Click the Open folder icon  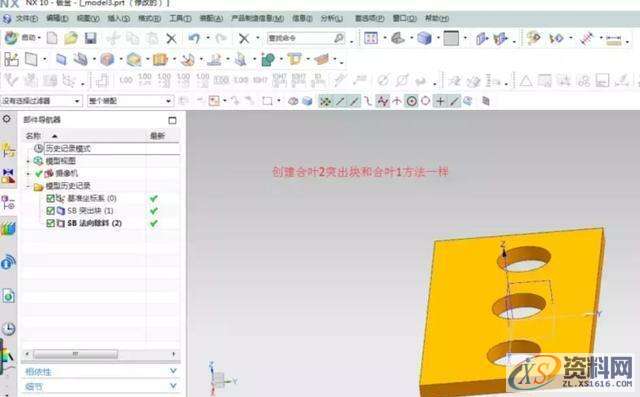[x=71, y=38]
